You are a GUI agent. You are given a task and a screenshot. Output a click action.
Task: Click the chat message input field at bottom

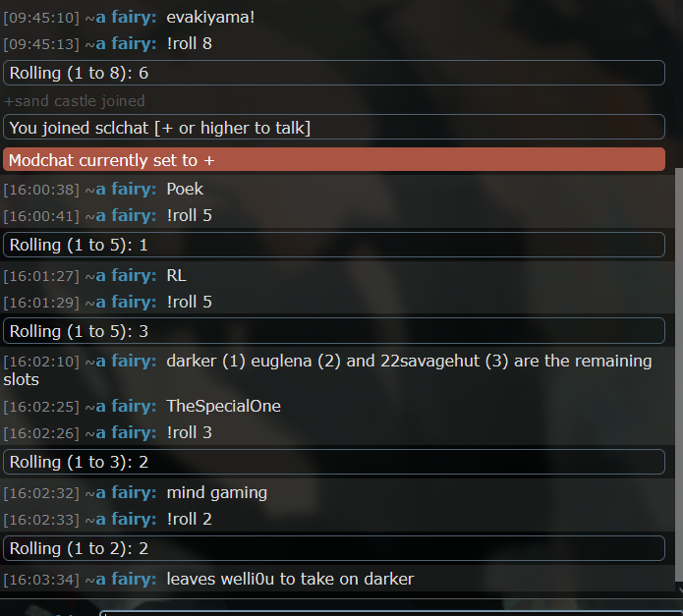[391, 613]
